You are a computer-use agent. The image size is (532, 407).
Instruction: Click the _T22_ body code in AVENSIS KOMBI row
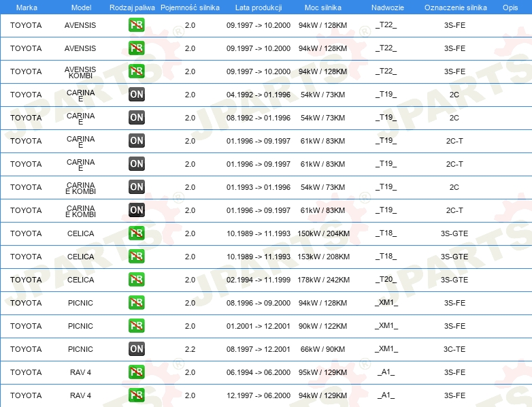[x=386, y=71]
